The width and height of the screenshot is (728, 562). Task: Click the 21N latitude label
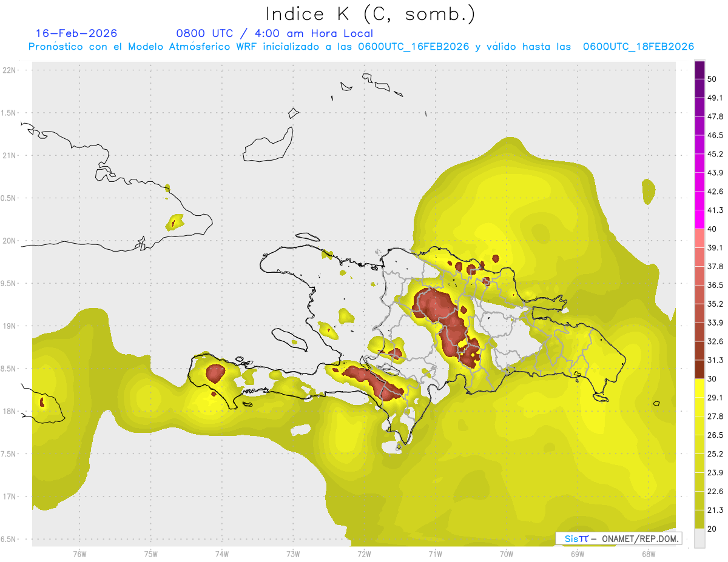point(10,156)
